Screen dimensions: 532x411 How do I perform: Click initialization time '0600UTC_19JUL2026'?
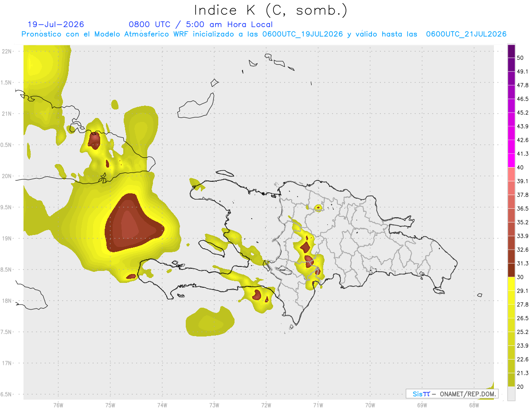click(302, 34)
